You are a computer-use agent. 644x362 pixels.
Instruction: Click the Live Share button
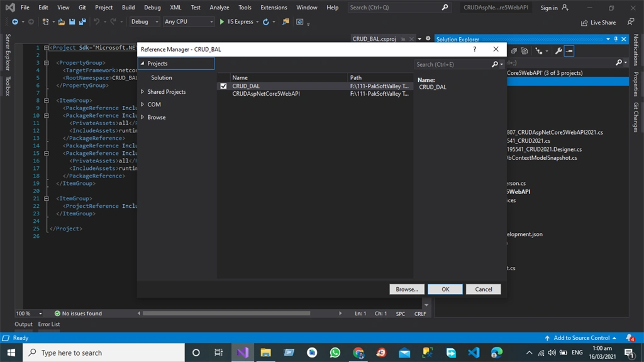coord(598,23)
